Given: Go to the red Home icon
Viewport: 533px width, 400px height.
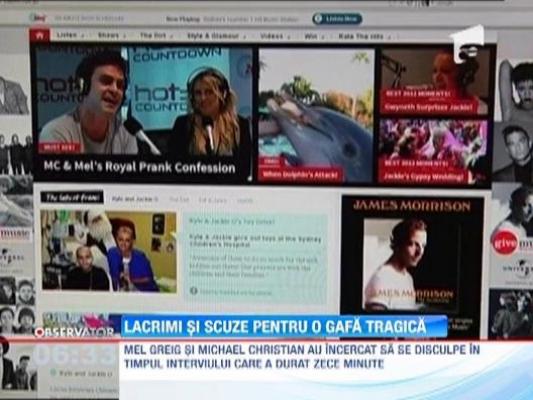Looking at the screenshot, I should tap(40, 35).
